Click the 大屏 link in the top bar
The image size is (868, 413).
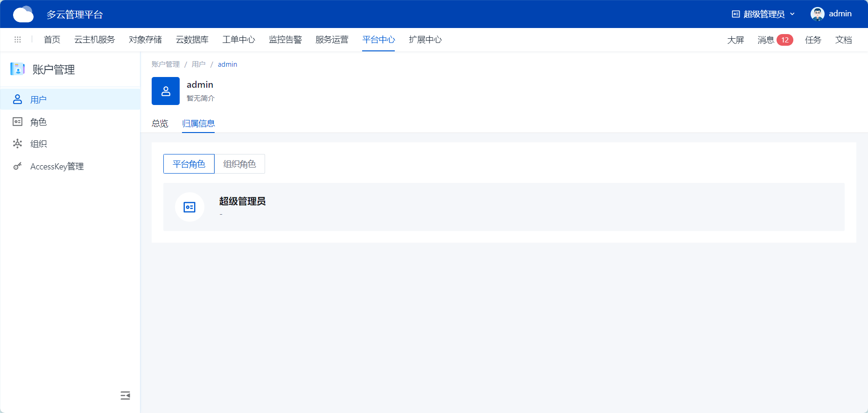click(x=735, y=40)
